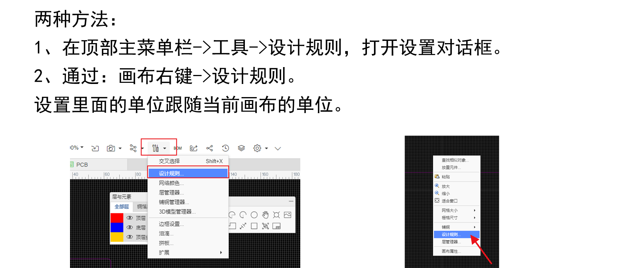The height and width of the screenshot is (268, 644).
Task: Open the Tools wrench icon in toolbar
Action: (155, 148)
